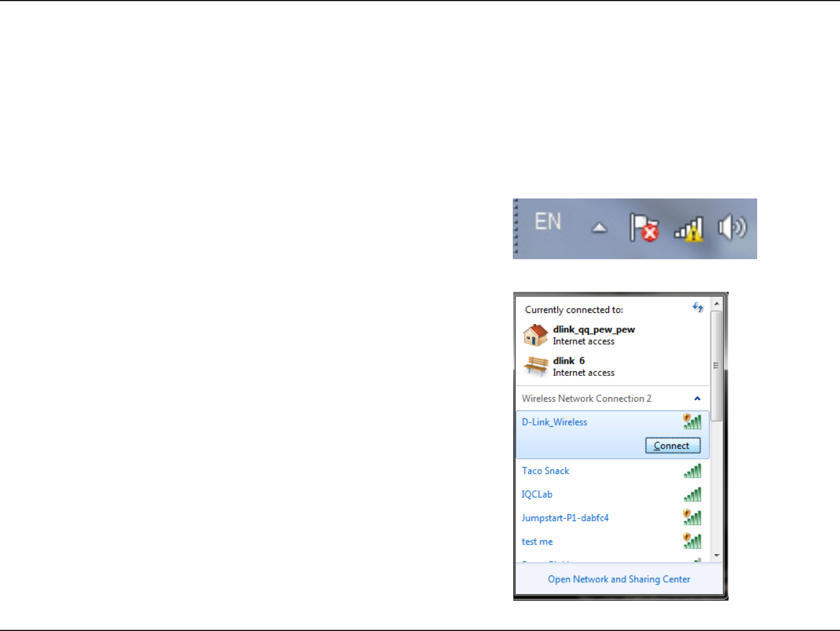The height and width of the screenshot is (631, 840).
Task: Open the Action Center flag icon
Action: [x=644, y=227]
